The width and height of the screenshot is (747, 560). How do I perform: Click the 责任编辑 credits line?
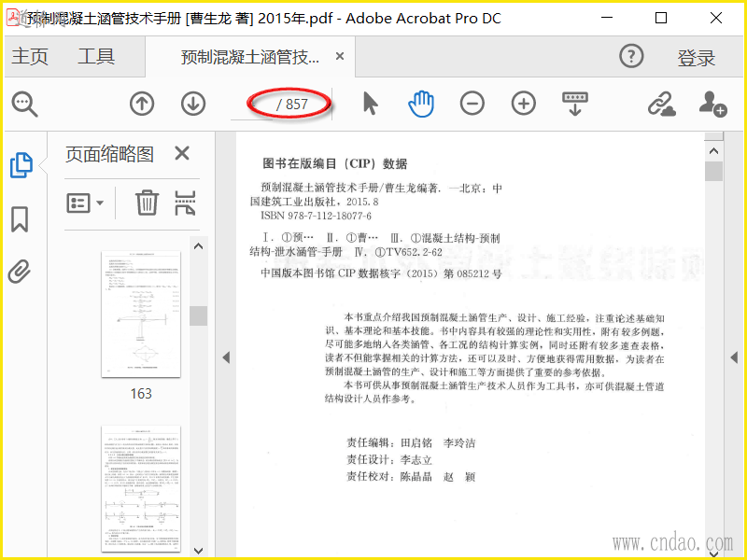tap(411, 443)
